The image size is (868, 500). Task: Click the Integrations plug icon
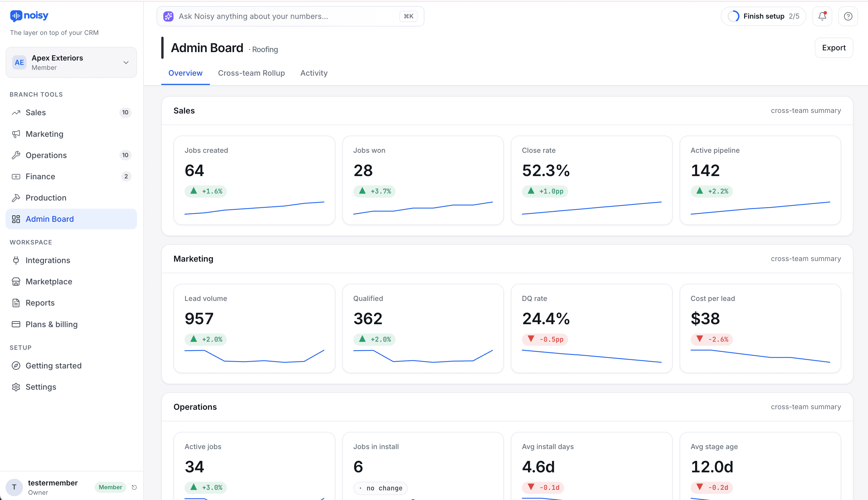coord(16,260)
